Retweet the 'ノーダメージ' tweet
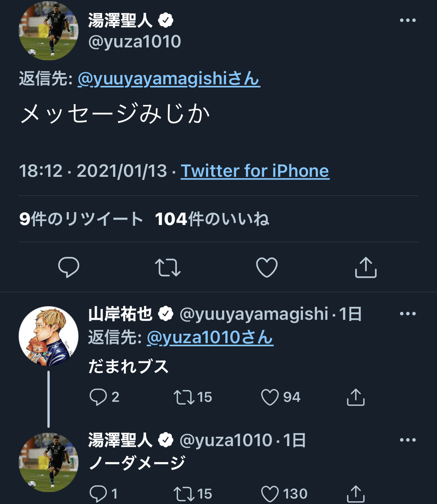 184,494
